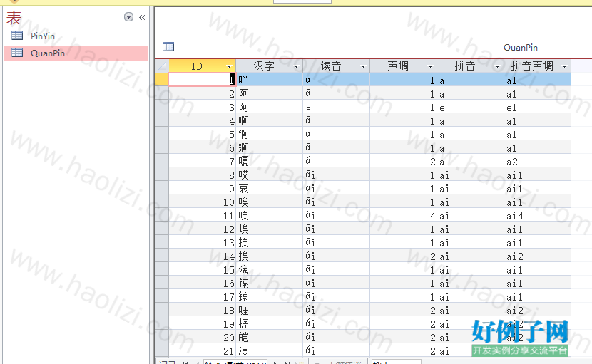Select the 读音 column header
This screenshot has height=364, width=592.
pyautogui.click(x=337, y=66)
